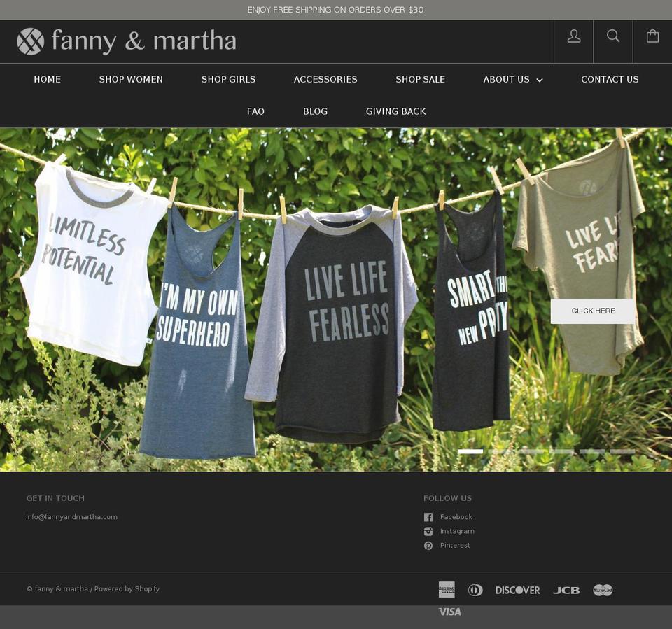The width and height of the screenshot is (672, 629).
Task: Click the About Us menu label
Action: [506, 79]
